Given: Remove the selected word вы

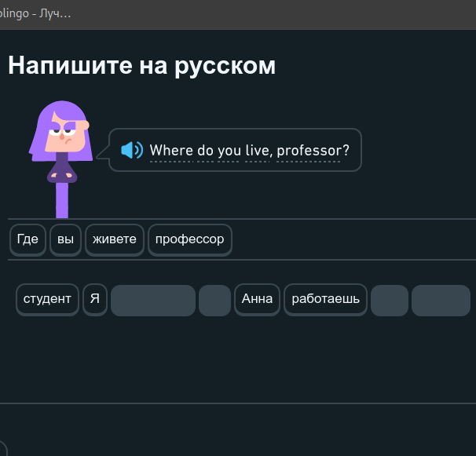Looking at the screenshot, I should [65, 239].
